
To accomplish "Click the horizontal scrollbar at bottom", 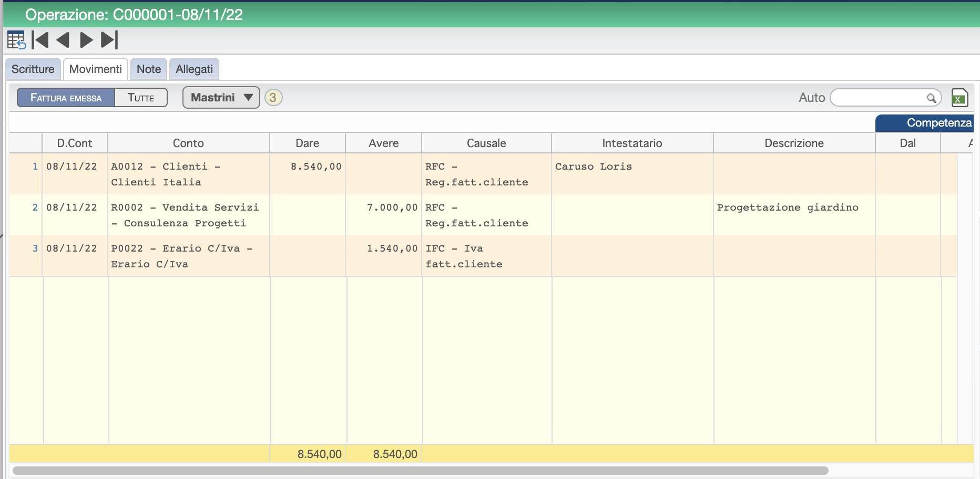I will [421, 471].
